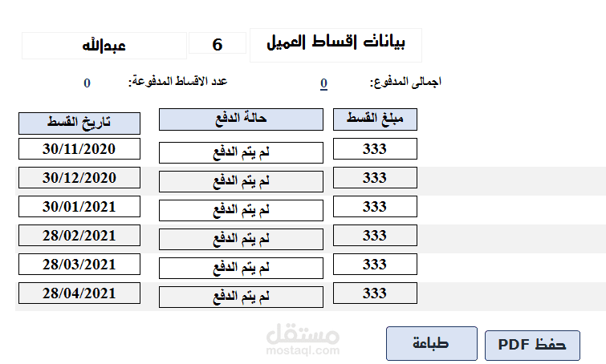Click payment status of the 28/04/2021 installment

click(241, 297)
